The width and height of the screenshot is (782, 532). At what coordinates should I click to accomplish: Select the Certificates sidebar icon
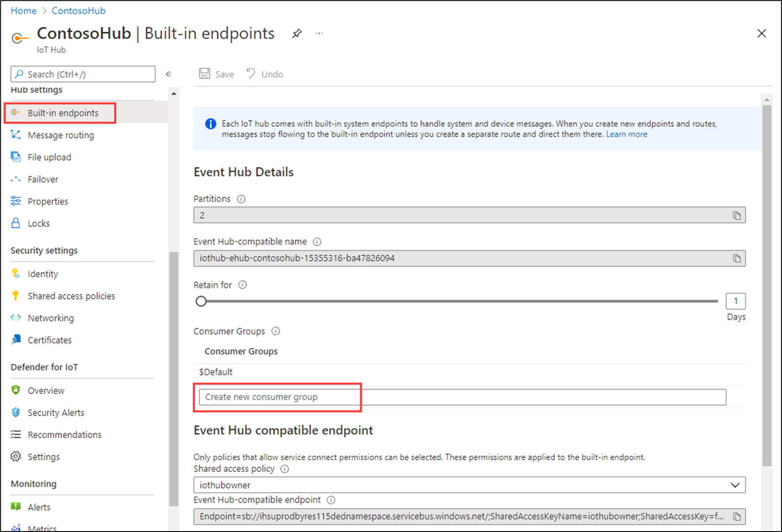tap(15, 340)
